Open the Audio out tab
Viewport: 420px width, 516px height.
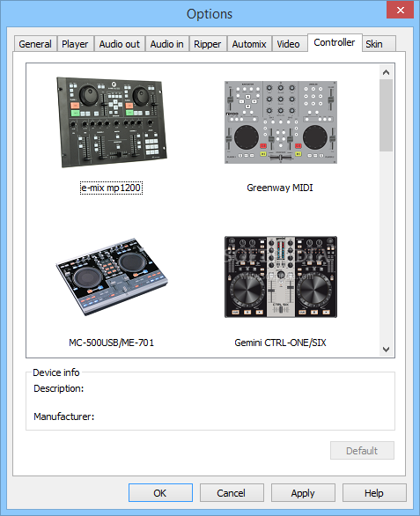pyautogui.click(x=120, y=44)
